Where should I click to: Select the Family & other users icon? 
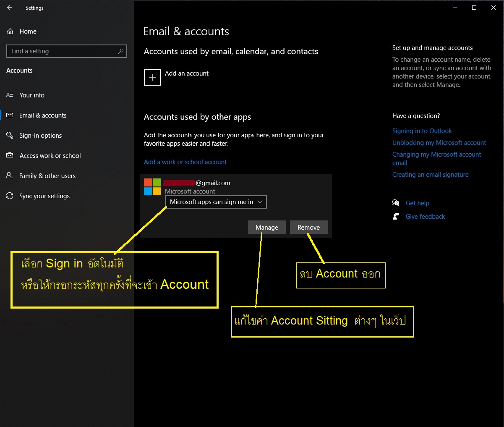(x=10, y=176)
